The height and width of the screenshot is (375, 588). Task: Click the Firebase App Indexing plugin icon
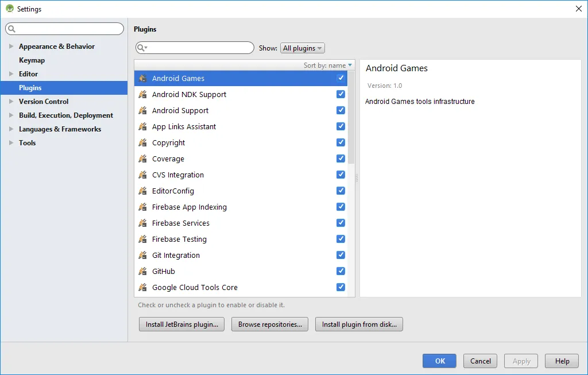click(142, 207)
